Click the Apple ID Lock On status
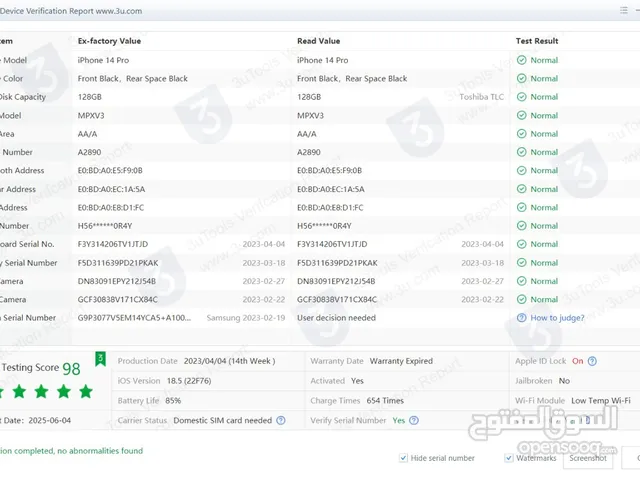This screenshot has height=480, width=640. pyautogui.click(x=578, y=361)
